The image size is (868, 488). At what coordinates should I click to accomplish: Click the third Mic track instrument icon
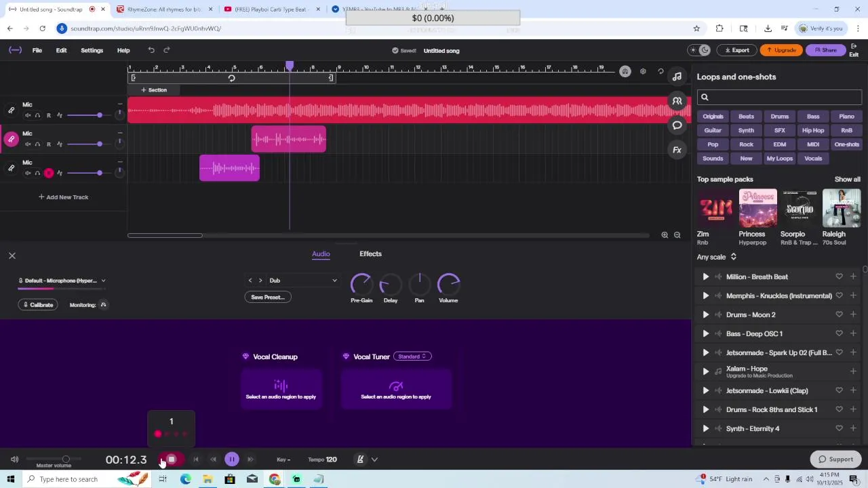[11, 168]
